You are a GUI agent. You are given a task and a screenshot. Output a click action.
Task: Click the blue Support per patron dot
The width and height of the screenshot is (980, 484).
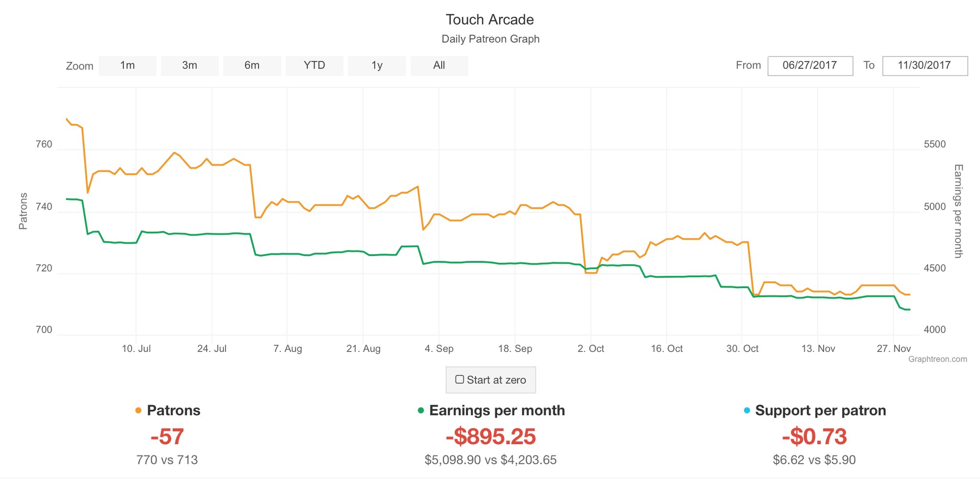747,410
